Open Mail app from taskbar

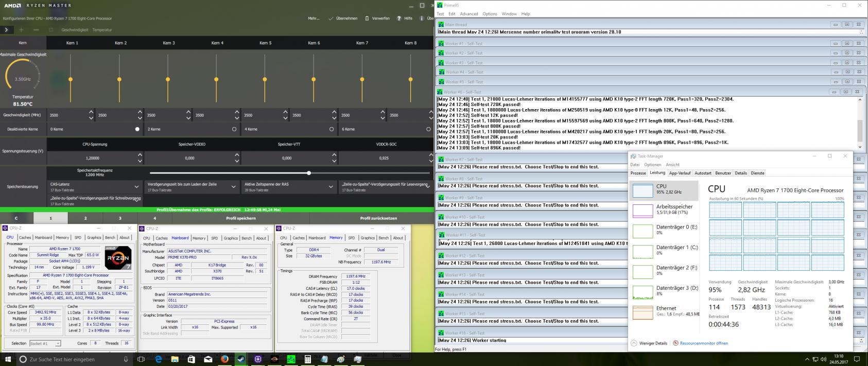point(208,359)
